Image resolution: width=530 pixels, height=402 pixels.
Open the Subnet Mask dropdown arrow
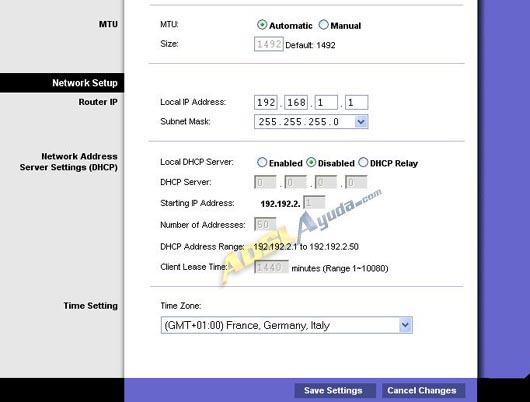click(361, 122)
